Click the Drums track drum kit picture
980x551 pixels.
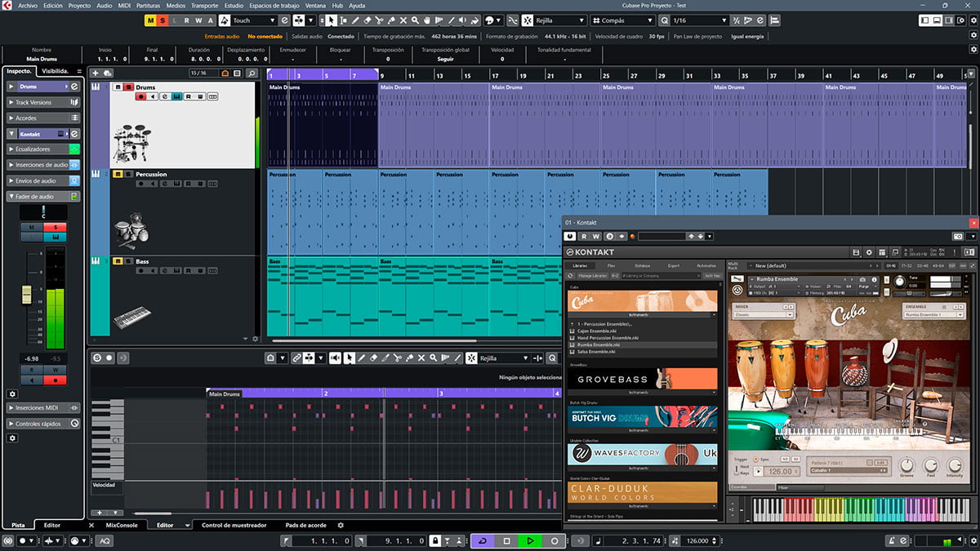(x=132, y=142)
